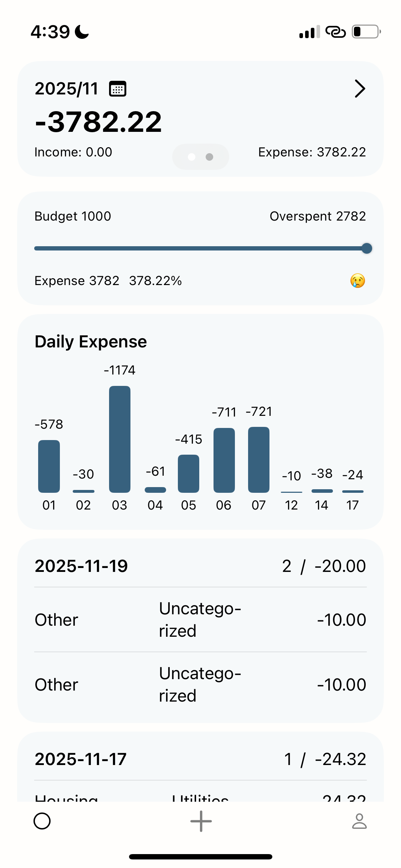Switch summary card using the page dots
Screen dimensions: 401x868
(x=201, y=157)
